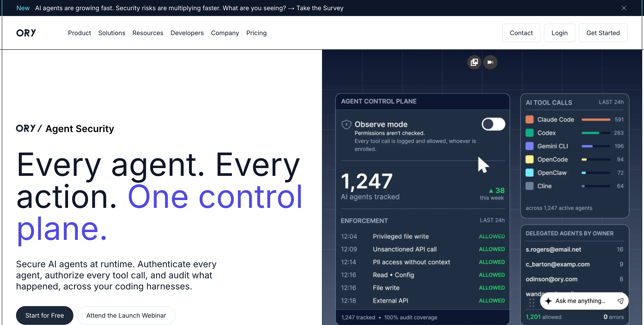
Task: Click the skip-forward playback icon
Action: coord(490,62)
